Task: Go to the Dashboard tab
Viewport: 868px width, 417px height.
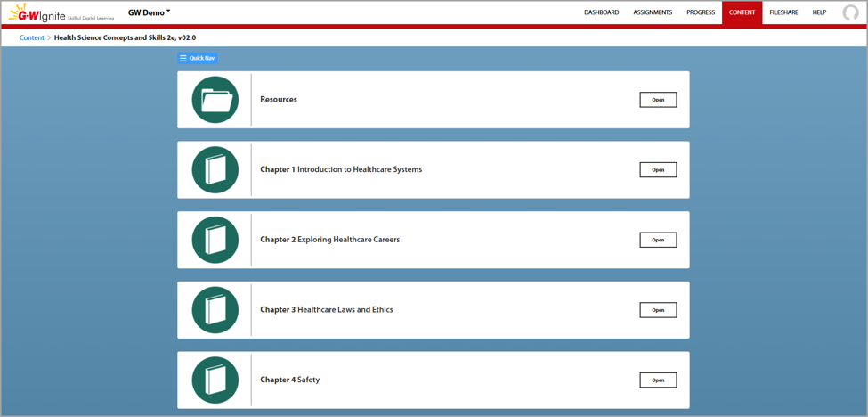Action: pyautogui.click(x=601, y=12)
